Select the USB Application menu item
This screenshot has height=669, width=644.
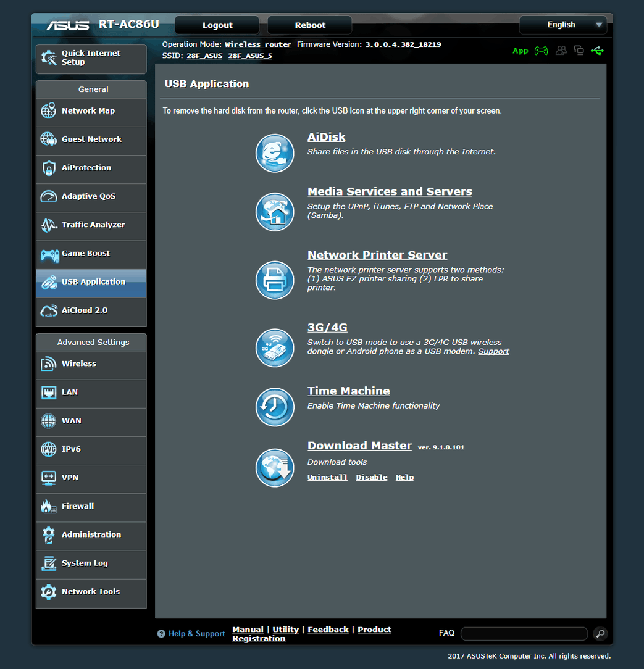click(x=91, y=283)
